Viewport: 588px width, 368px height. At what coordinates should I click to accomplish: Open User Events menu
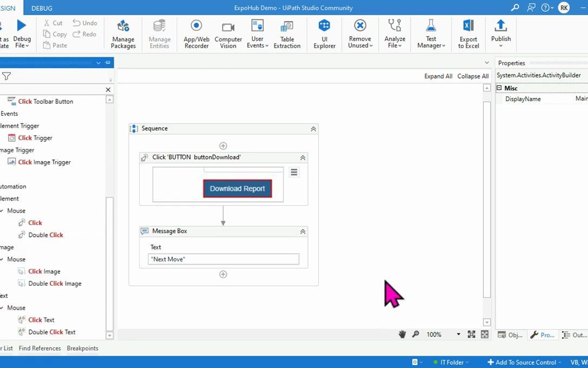pyautogui.click(x=257, y=35)
